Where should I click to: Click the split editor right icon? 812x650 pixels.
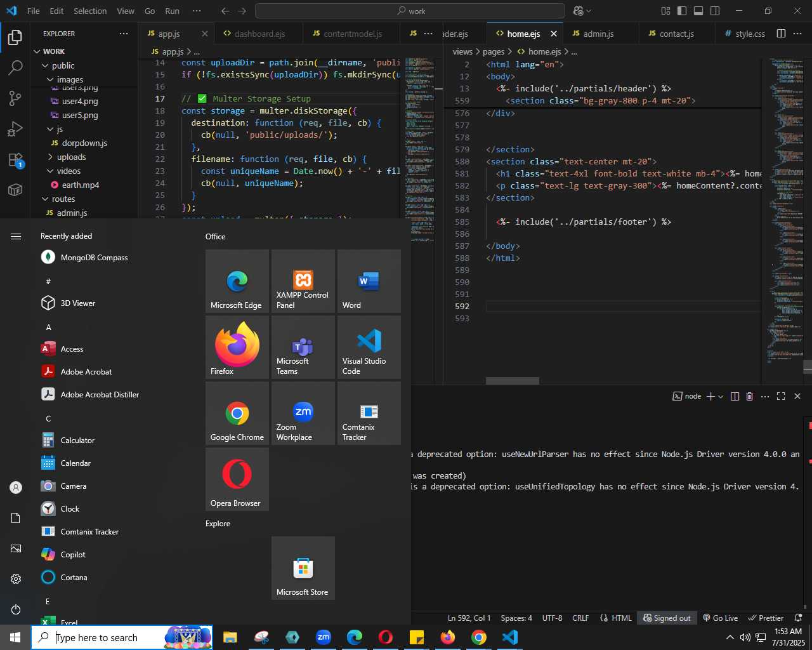(x=782, y=34)
